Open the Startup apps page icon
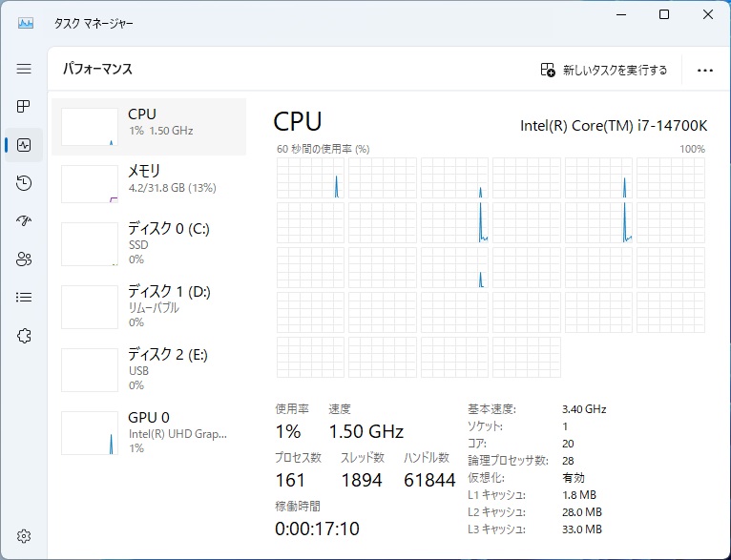Image resolution: width=731 pixels, height=560 pixels. [x=24, y=221]
